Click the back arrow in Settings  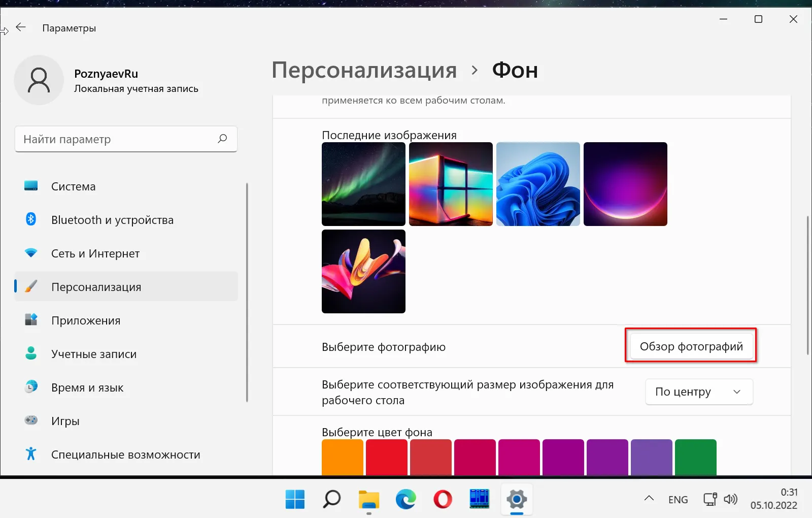(21, 27)
